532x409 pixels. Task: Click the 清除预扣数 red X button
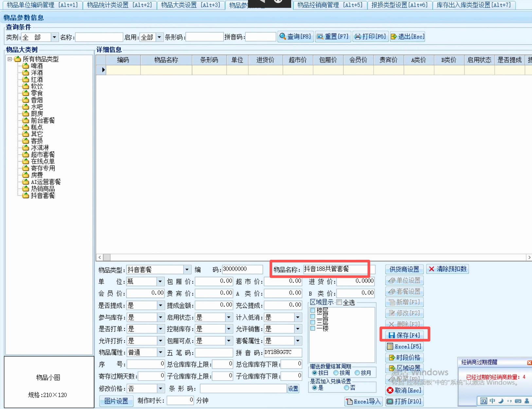click(447, 269)
